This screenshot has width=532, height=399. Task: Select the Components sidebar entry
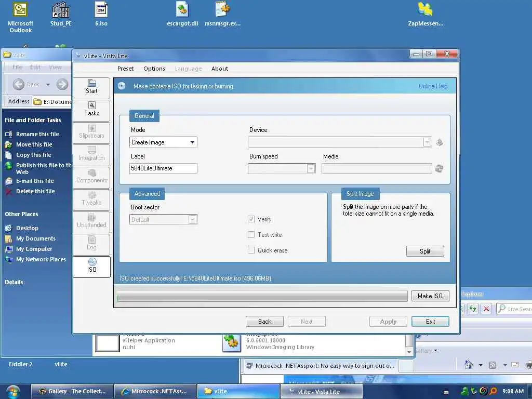click(91, 177)
